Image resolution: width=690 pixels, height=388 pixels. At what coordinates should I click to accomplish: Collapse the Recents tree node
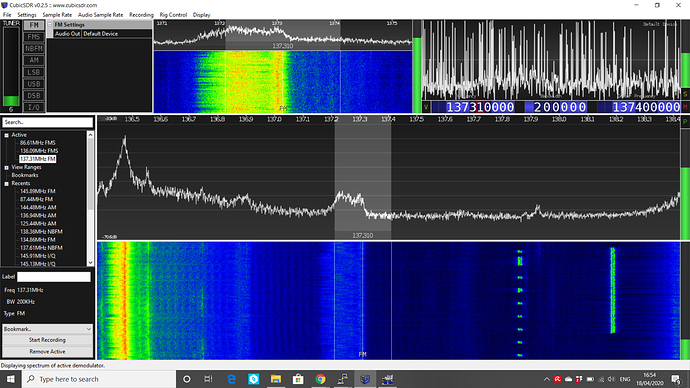pyautogui.click(x=7, y=183)
